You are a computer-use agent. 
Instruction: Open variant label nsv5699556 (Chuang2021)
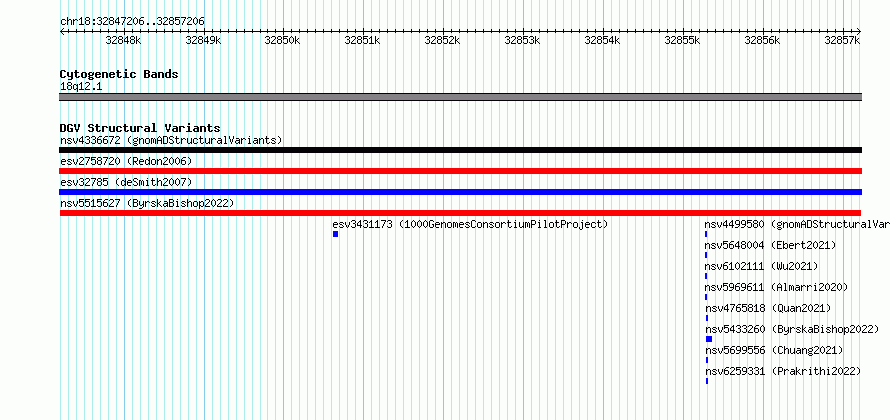774,350
